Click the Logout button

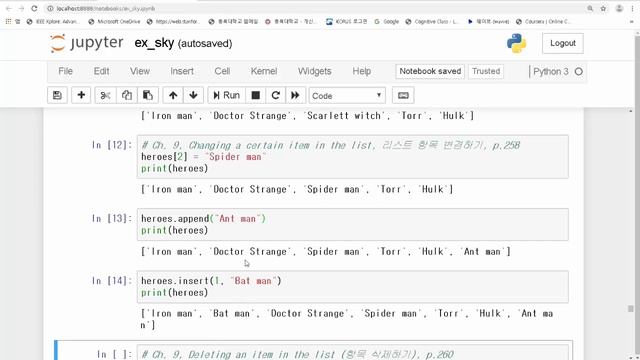point(563,43)
